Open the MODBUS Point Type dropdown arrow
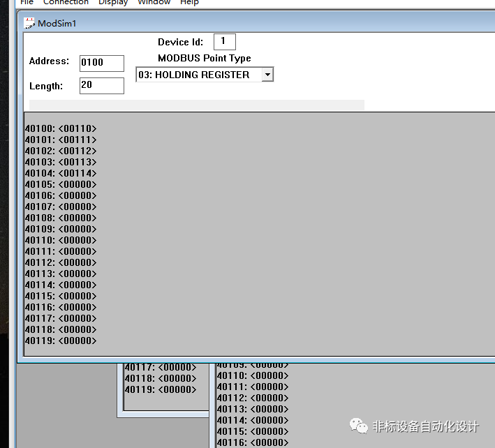Image resolution: width=495 pixels, height=448 pixels. pos(267,75)
